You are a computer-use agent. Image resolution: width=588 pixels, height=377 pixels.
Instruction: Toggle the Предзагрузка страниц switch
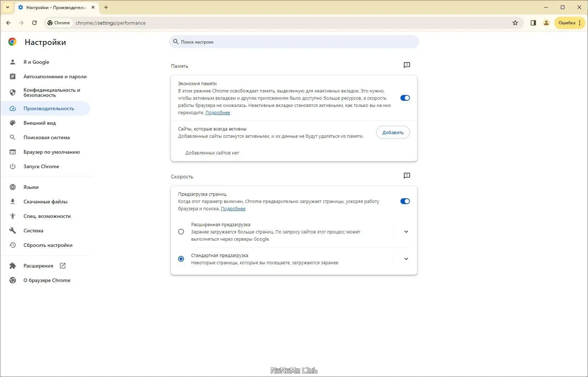point(405,201)
